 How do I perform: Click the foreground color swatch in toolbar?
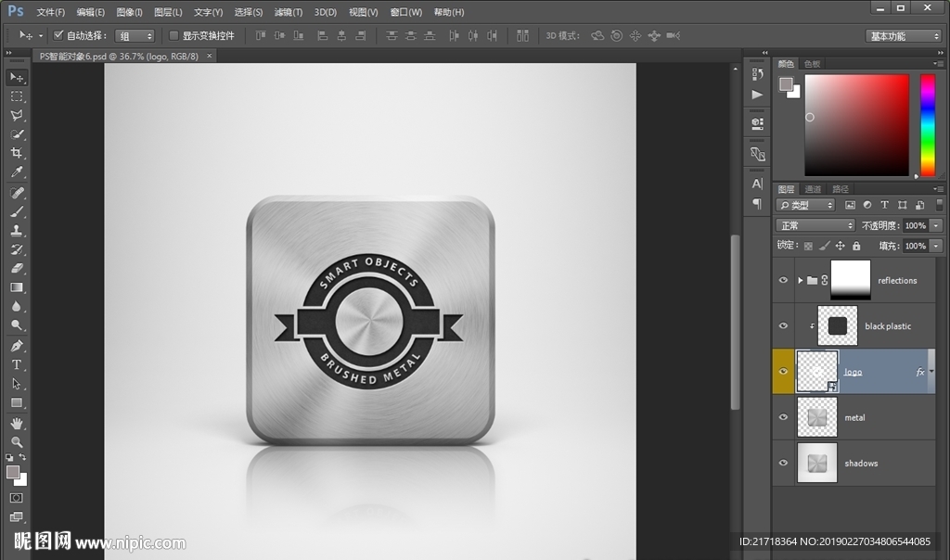coord(13,472)
